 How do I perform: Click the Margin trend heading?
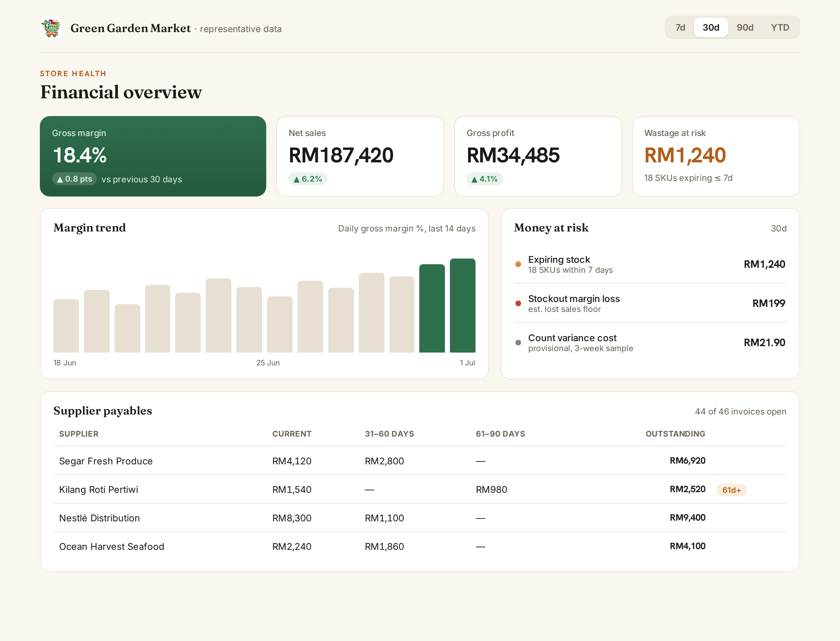[x=90, y=228]
